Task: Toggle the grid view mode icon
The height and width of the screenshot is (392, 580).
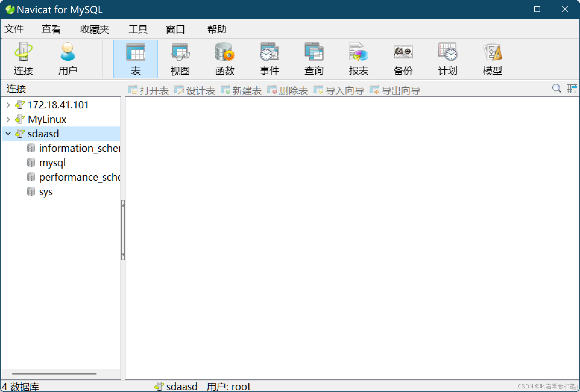Action: (x=572, y=89)
